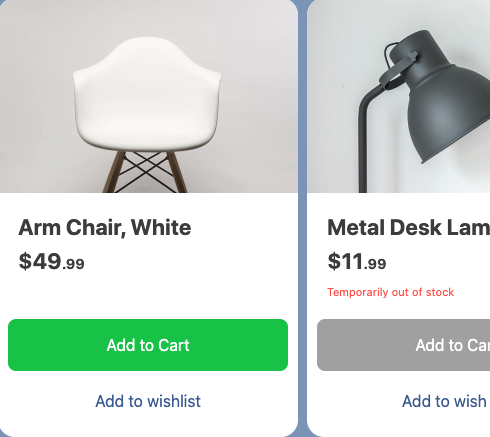
Task: Click the word White in chair title
Action: click(x=161, y=227)
